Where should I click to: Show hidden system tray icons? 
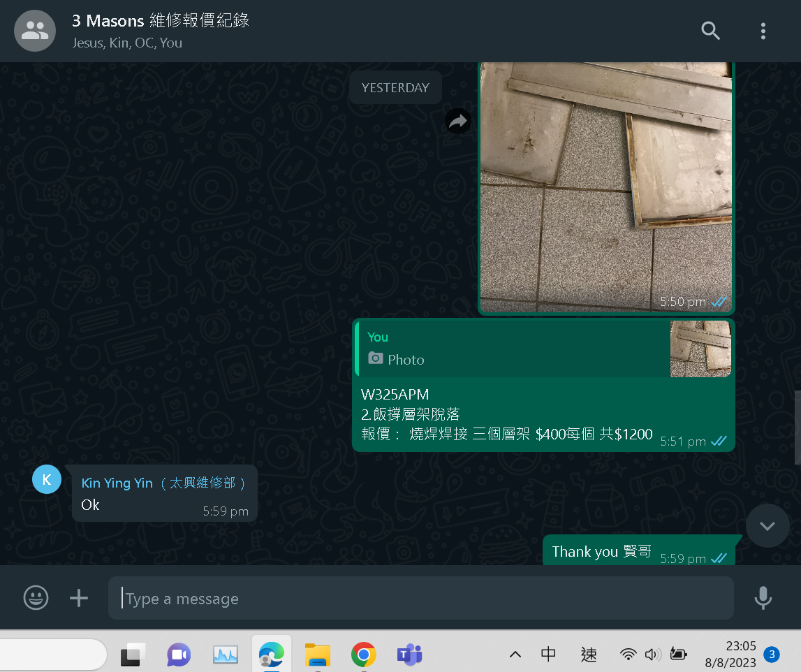click(x=515, y=654)
